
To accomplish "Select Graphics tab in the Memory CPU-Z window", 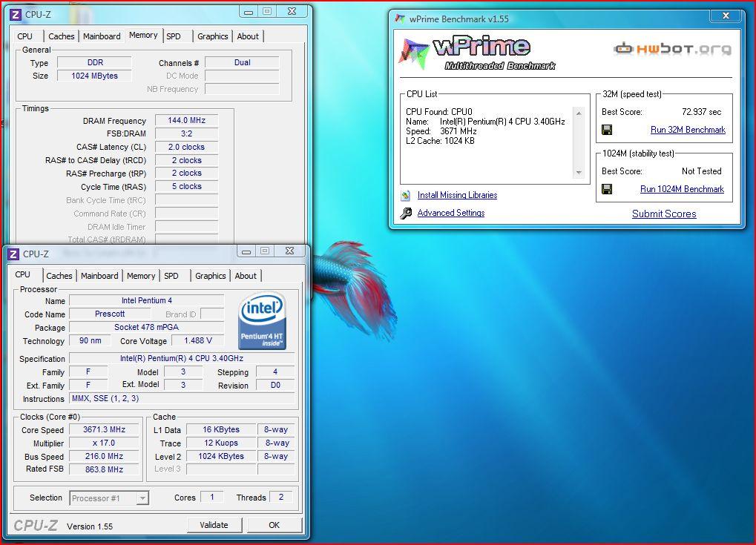I will 213,36.
